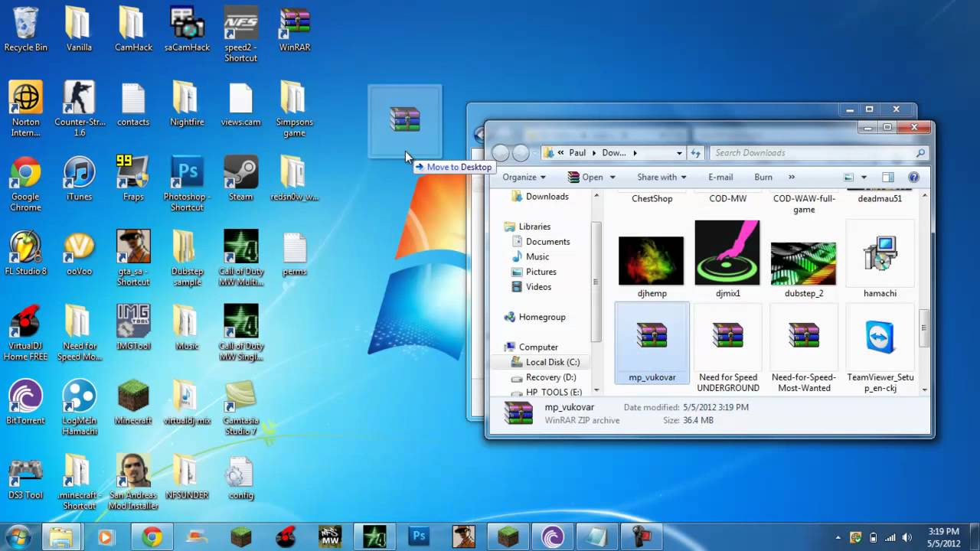
Task: Open Explorer help button
Action: pos(913,177)
